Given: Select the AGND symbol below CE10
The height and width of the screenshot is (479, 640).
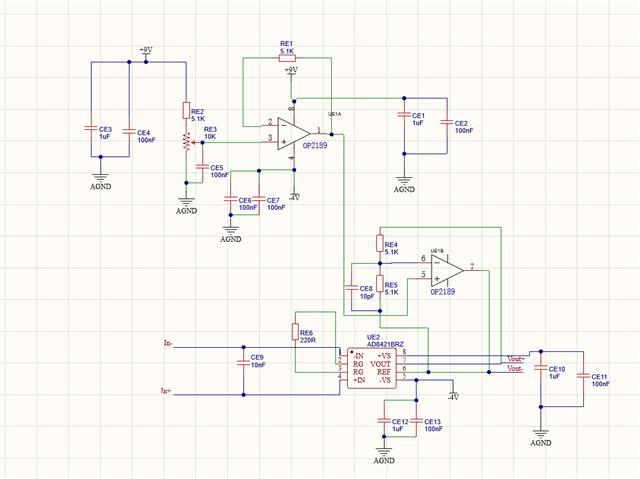Looking at the screenshot, I should click(541, 436).
